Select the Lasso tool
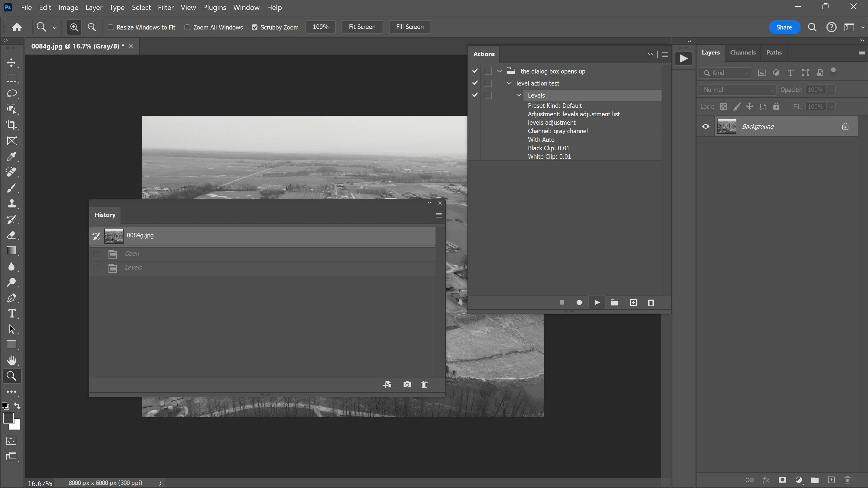Viewport: 868px width, 488px height. point(11,94)
